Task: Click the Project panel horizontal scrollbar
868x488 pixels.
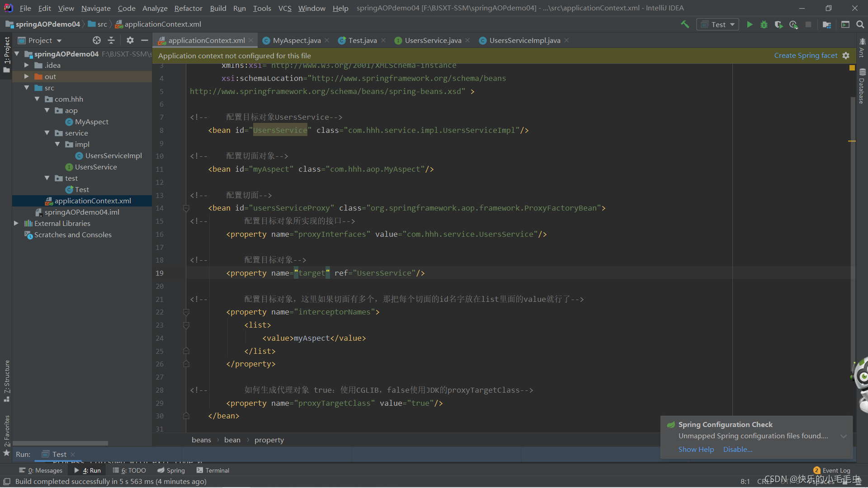Action: (61, 443)
